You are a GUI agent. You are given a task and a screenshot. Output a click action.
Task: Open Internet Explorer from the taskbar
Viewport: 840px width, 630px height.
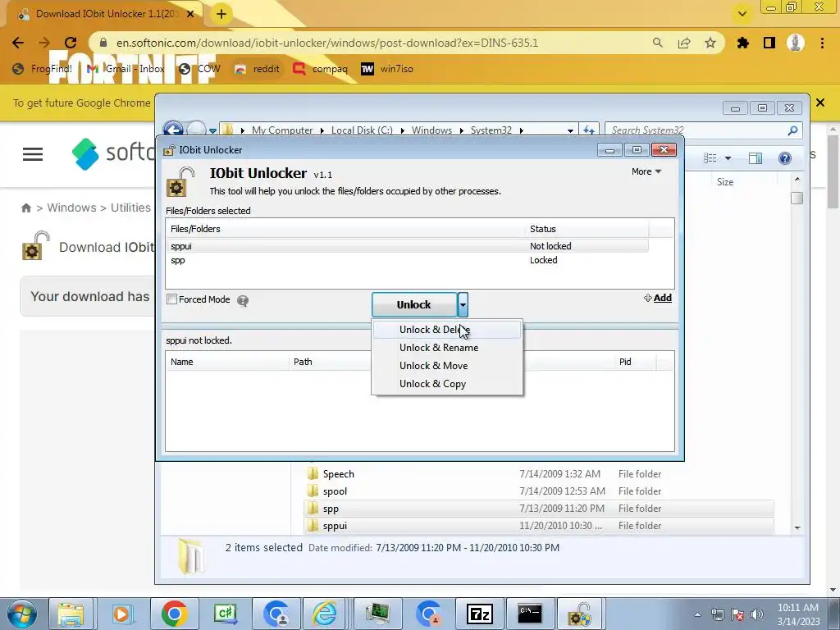click(x=325, y=614)
